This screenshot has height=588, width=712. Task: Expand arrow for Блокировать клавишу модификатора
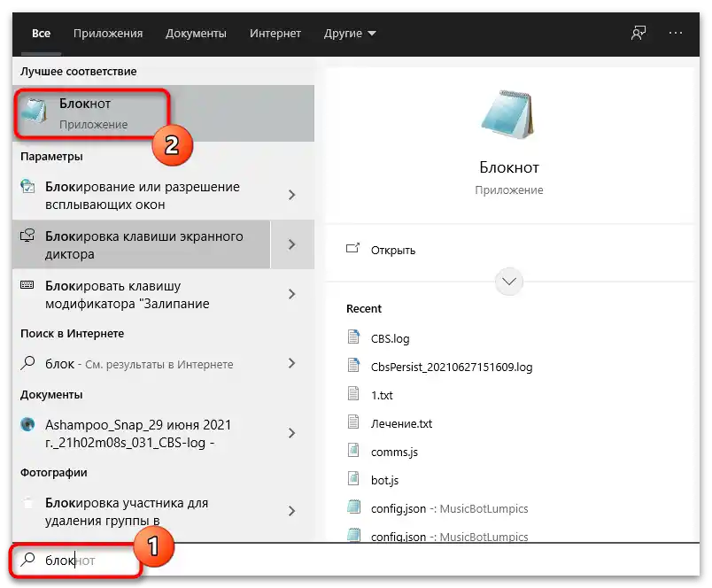(x=292, y=294)
